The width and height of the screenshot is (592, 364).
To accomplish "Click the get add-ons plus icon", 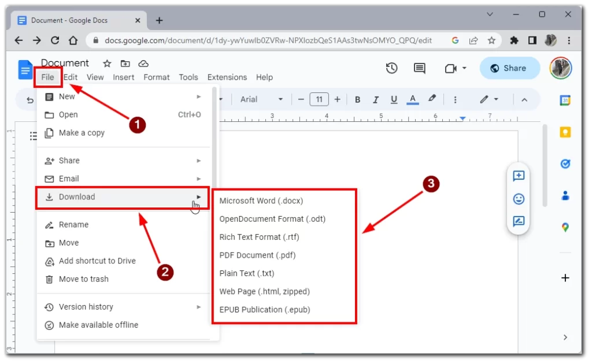I will click(565, 278).
